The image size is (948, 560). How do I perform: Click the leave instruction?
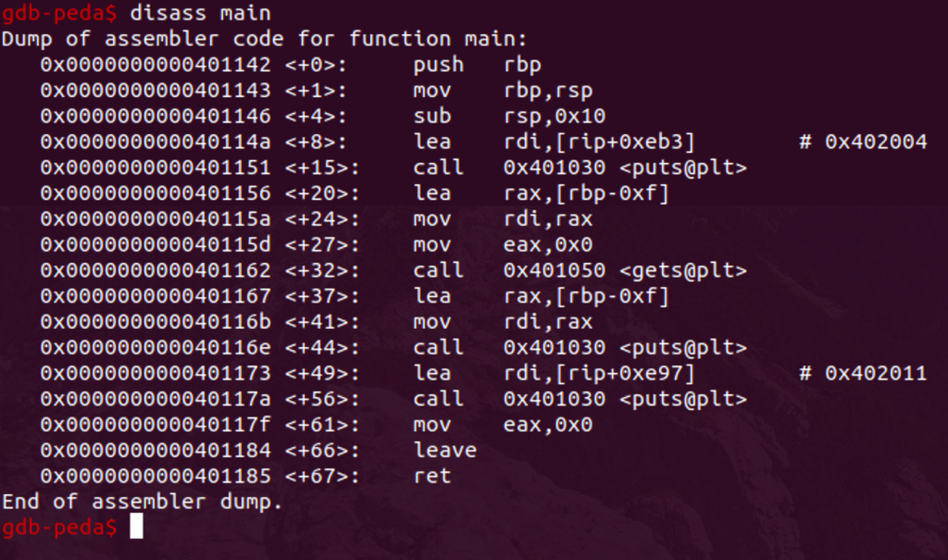coord(445,450)
